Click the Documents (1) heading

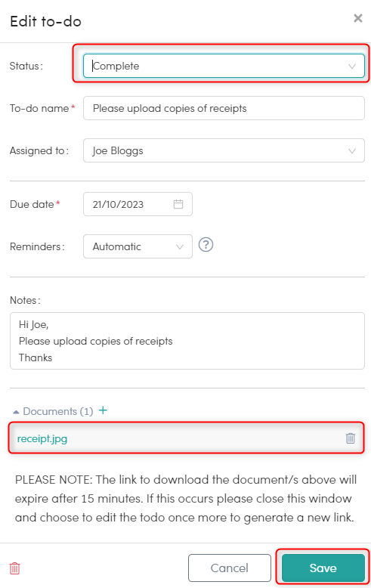(58, 411)
